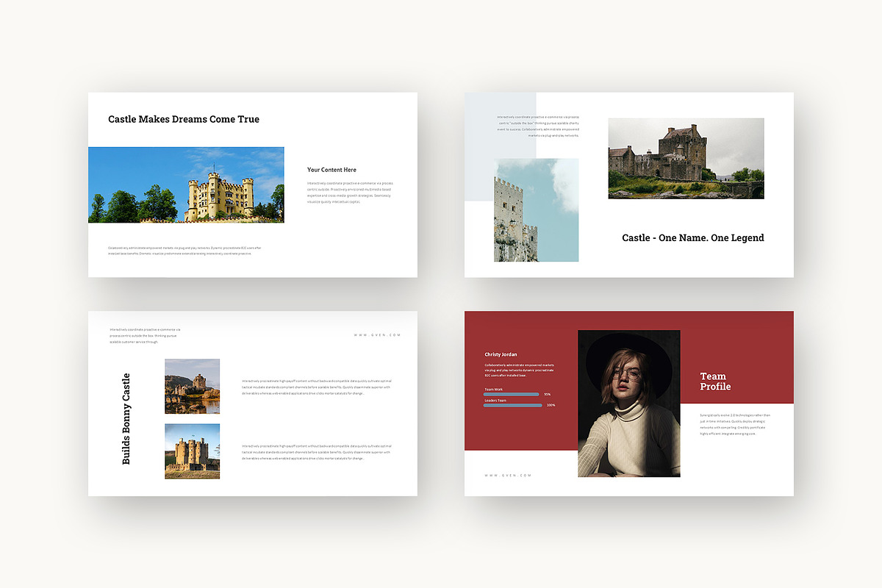
Task: Click the stone tower against sky photo
Action: (536, 209)
